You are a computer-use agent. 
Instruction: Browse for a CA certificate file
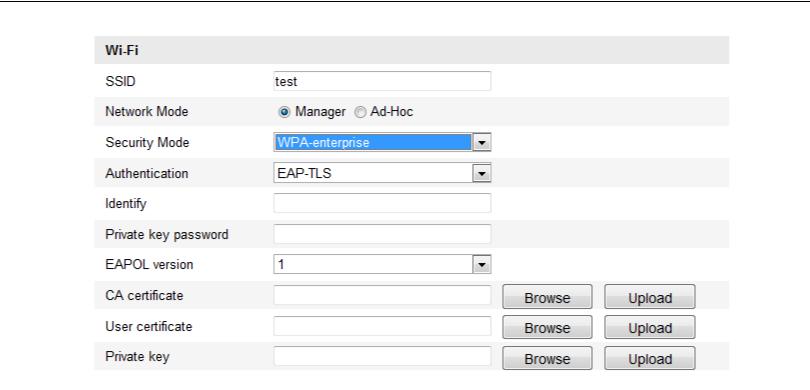point(547,297)
